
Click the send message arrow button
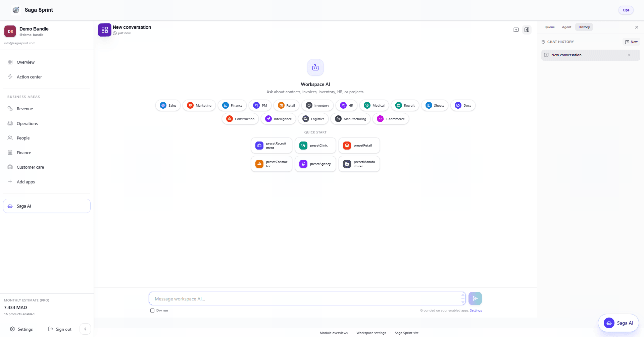(475, 298)
